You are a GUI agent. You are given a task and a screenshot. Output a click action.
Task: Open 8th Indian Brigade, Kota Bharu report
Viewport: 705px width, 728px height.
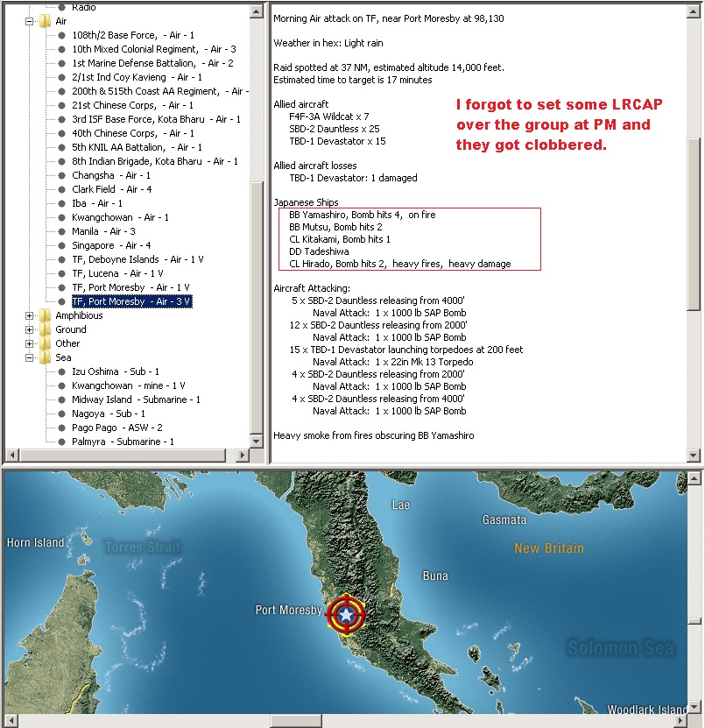click(x=155, y=161)
